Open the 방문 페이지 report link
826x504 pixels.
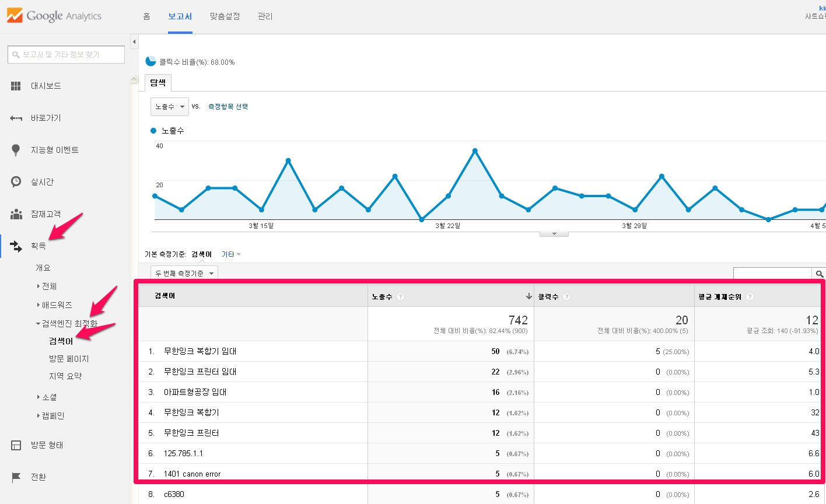(69, 359)
